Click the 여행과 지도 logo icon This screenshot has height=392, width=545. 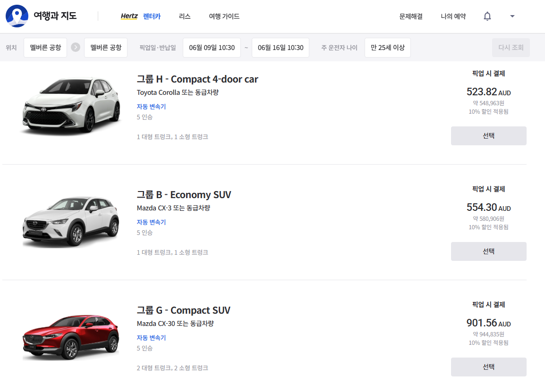point(17,16)
